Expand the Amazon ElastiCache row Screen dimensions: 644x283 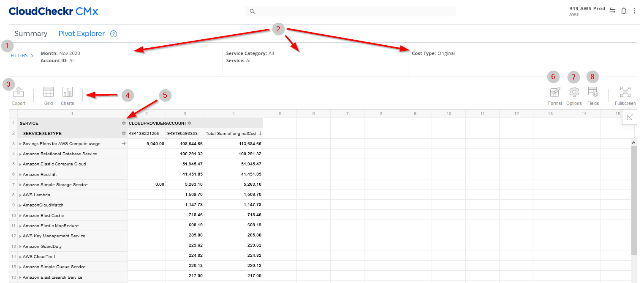(x=20, y=216)
